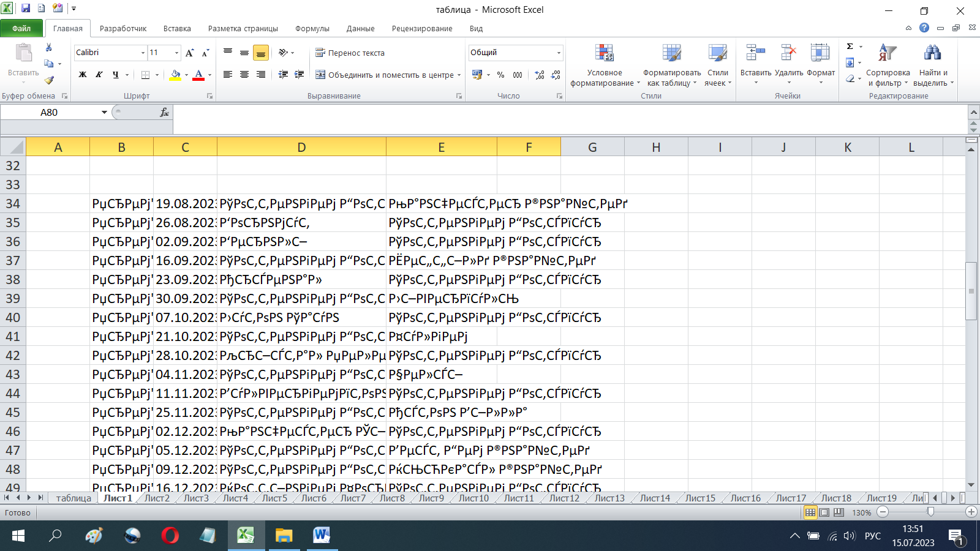The width and height of the screenshot is (980, 551).
Task: Click the Find and Select binoculars icon
Action: click(x=932, y=53)
